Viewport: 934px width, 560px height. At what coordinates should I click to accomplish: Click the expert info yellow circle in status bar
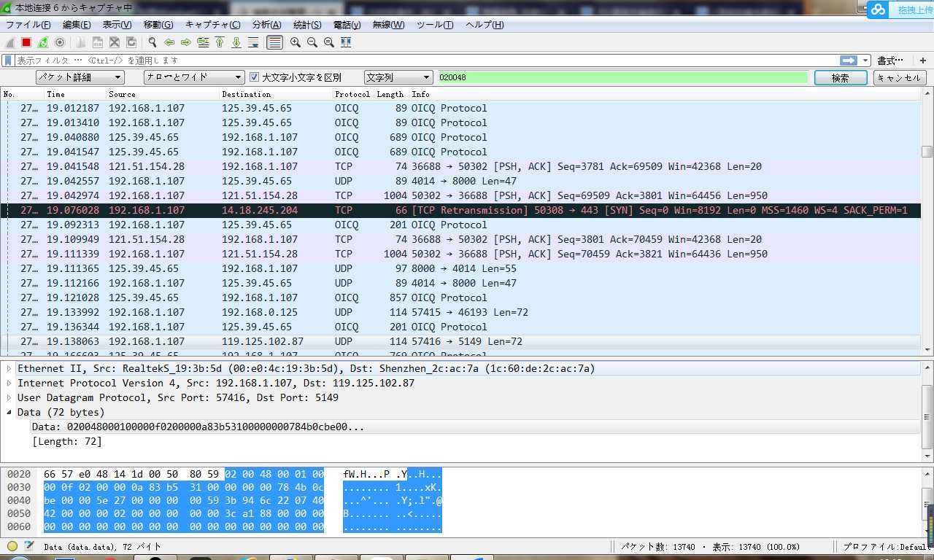pos(12,546)
